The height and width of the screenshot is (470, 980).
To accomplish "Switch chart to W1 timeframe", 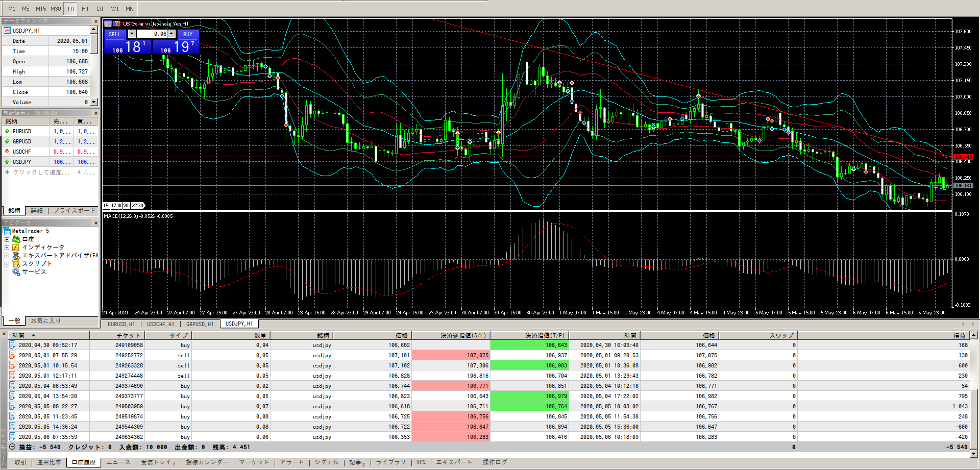I will pyautogui.click(x=115, y=9).
